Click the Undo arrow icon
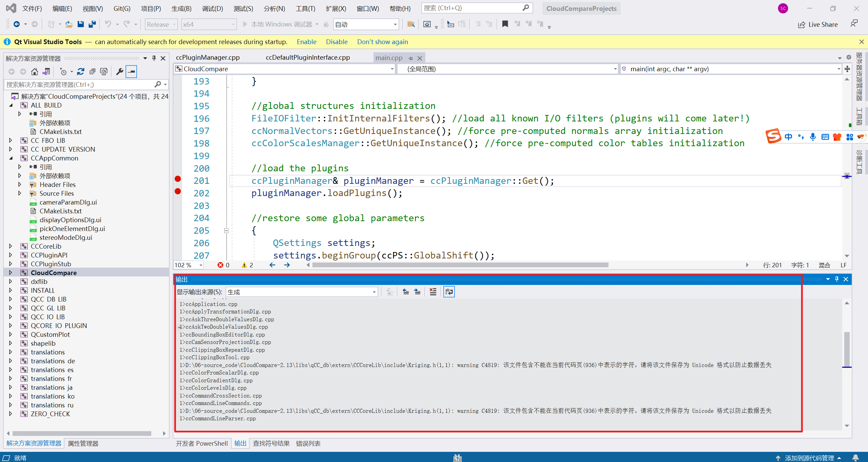The width and height of the screenshot is (868, 462). [x=108, y=24]
